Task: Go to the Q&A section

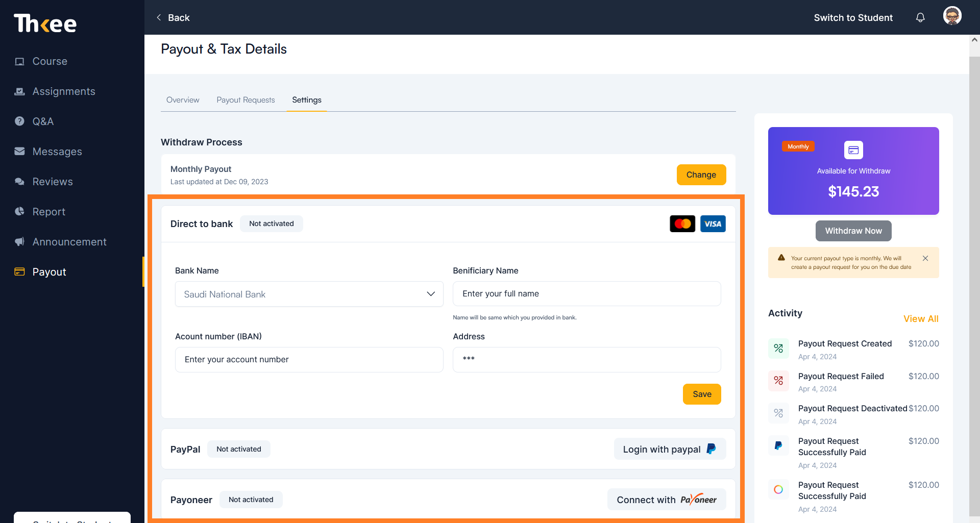Action: coord(43,121)
